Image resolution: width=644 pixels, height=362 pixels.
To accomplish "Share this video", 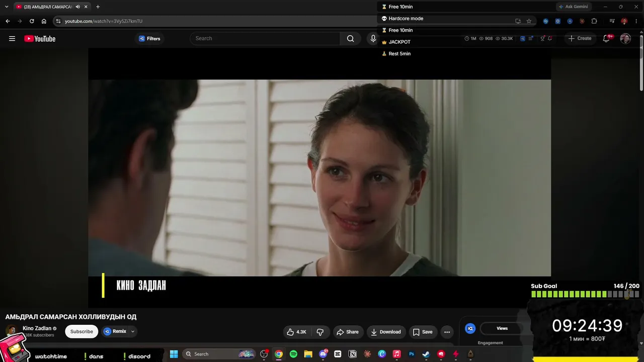I will [x=348, y=332].
